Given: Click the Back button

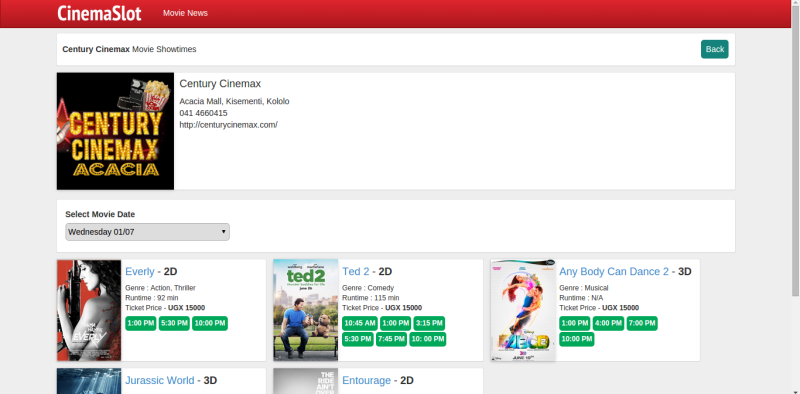Looking at the screenshot, I should point(714,49).
